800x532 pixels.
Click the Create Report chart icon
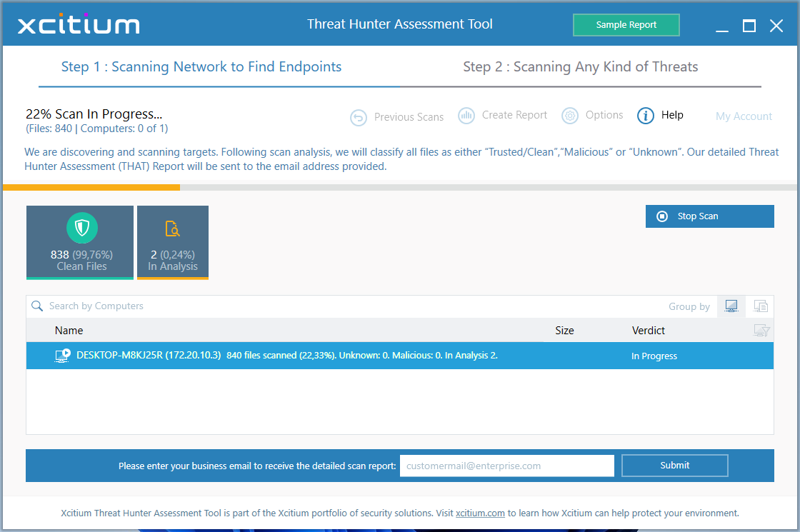466,115
